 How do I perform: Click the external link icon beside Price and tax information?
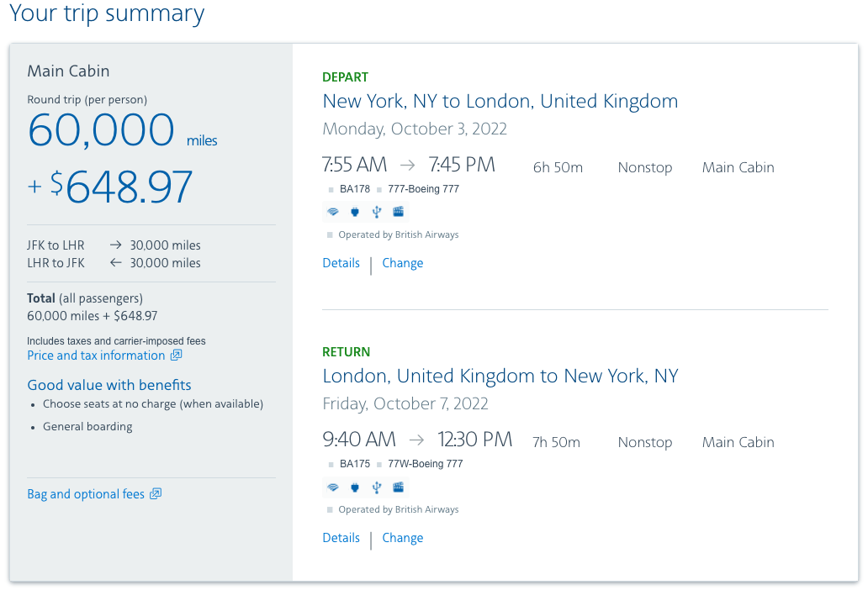pyautogui.click(x=177, y=355)
